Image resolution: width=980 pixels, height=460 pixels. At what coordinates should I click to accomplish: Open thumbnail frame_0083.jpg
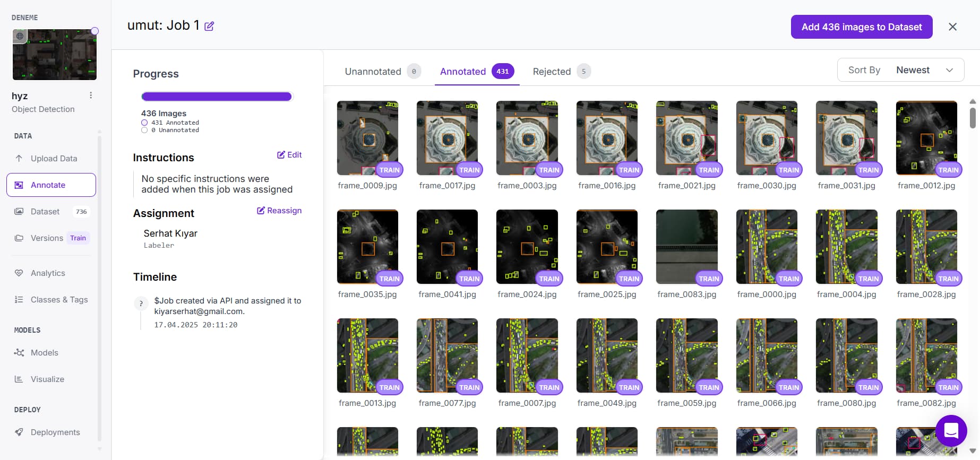click(687, 247)
